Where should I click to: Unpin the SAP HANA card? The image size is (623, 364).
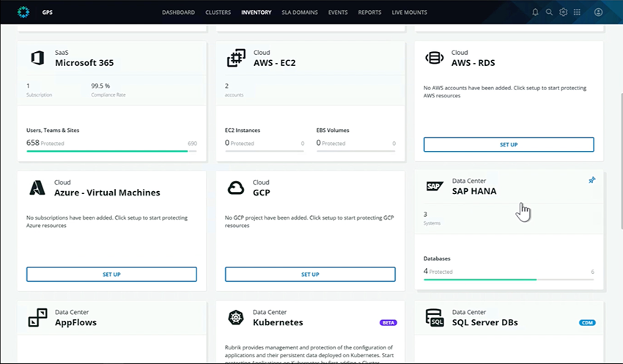592,180
